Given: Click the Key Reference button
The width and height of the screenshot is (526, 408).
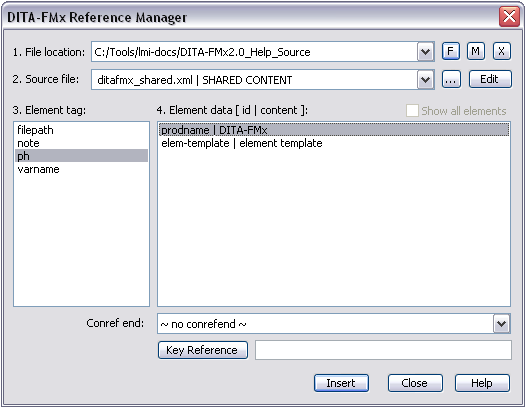Looking at the screenshot, I should click(203, 350).
